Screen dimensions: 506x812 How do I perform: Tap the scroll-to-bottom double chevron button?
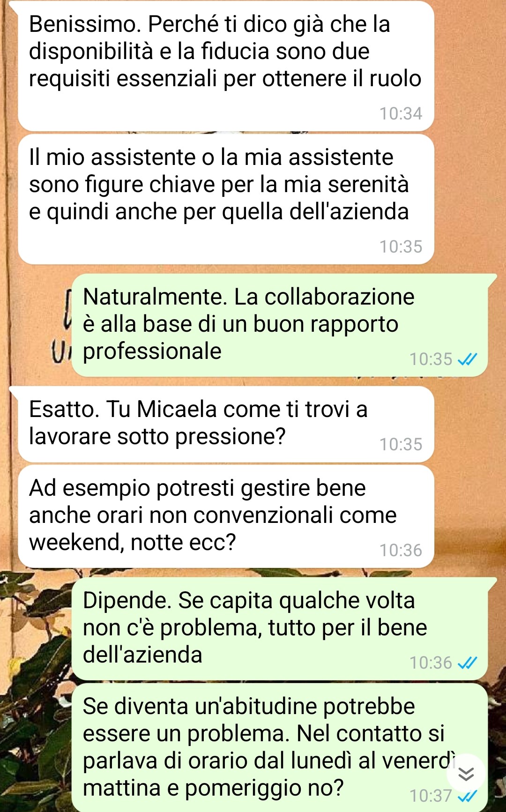[x=466, y=774]
